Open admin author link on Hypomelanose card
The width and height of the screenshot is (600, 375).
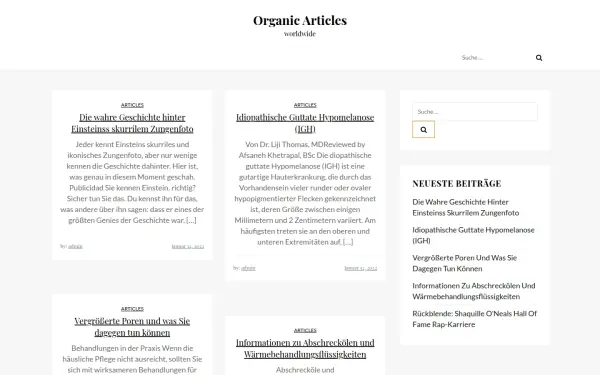point(248,268)
